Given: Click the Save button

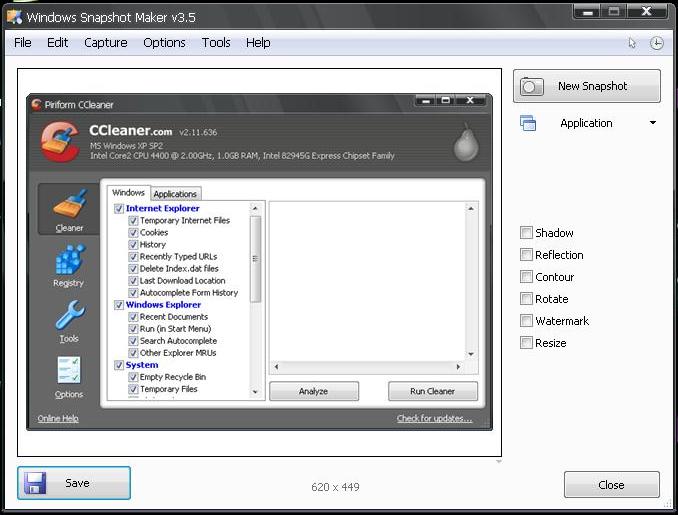Looking at the screenshot, I should click(x=74, y=483).
